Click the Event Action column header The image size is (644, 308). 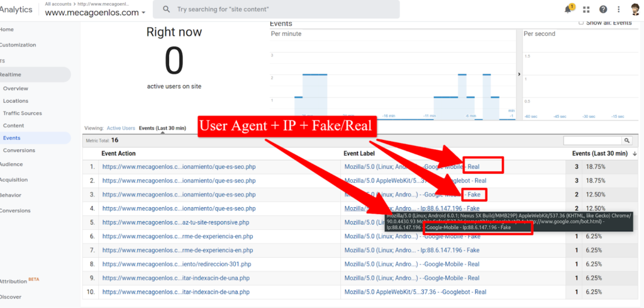118,154
